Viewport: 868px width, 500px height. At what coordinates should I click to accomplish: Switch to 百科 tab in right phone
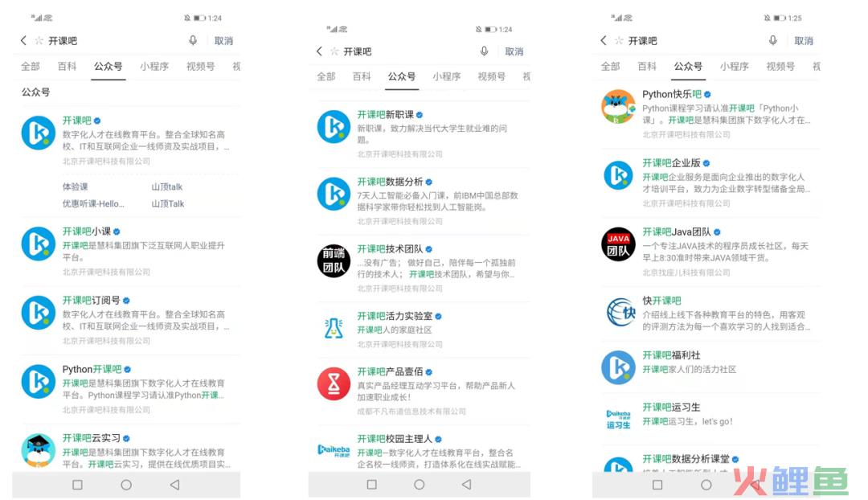(x=647, y=67)
